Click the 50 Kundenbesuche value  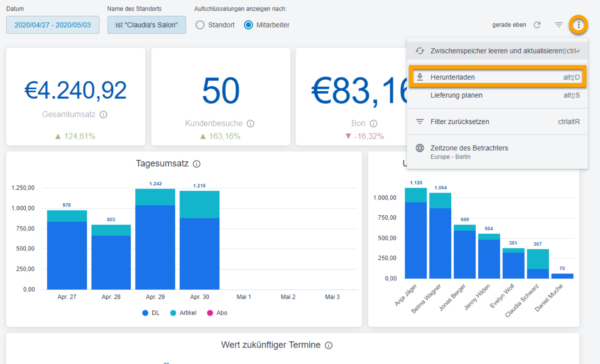(221, 91)
